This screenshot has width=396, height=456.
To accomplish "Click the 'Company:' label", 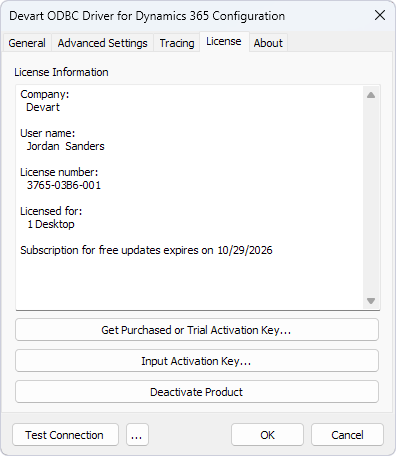I will pos(45,94).
